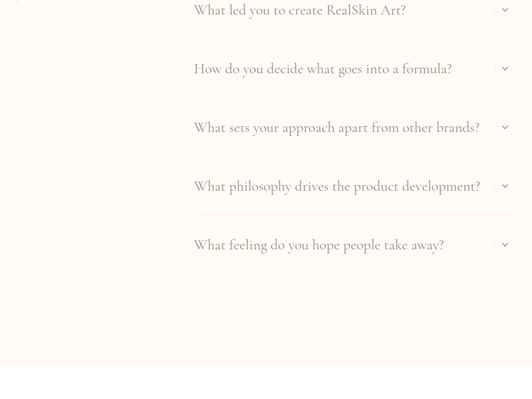Select the question text about formula ingredients

[x=323, y=69]
